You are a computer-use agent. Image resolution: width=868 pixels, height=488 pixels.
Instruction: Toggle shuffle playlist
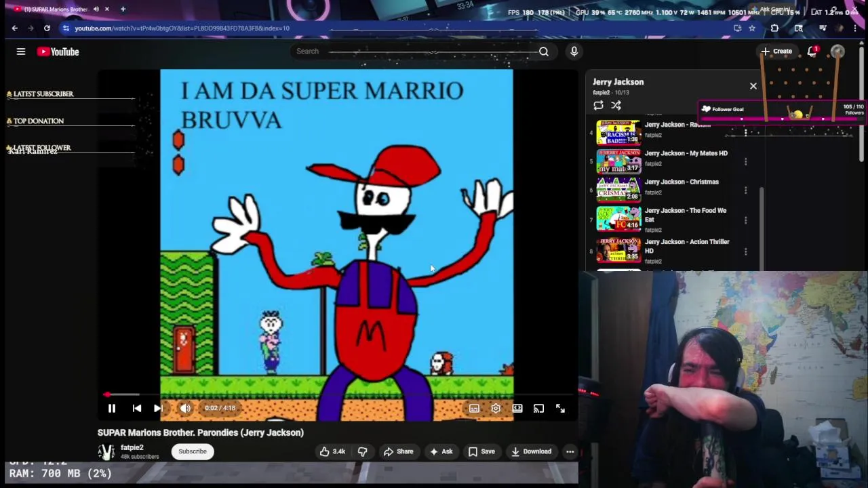616,105
